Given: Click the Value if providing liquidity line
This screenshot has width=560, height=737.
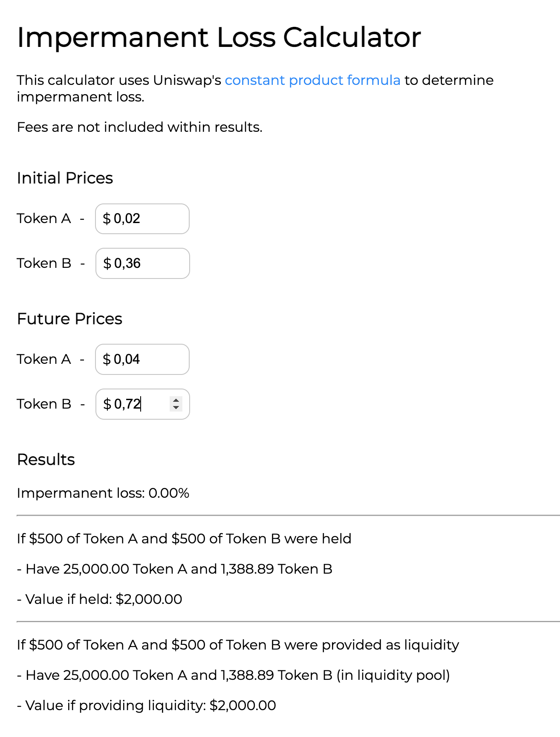Looking at the screenshot, I should pos(147,705).
